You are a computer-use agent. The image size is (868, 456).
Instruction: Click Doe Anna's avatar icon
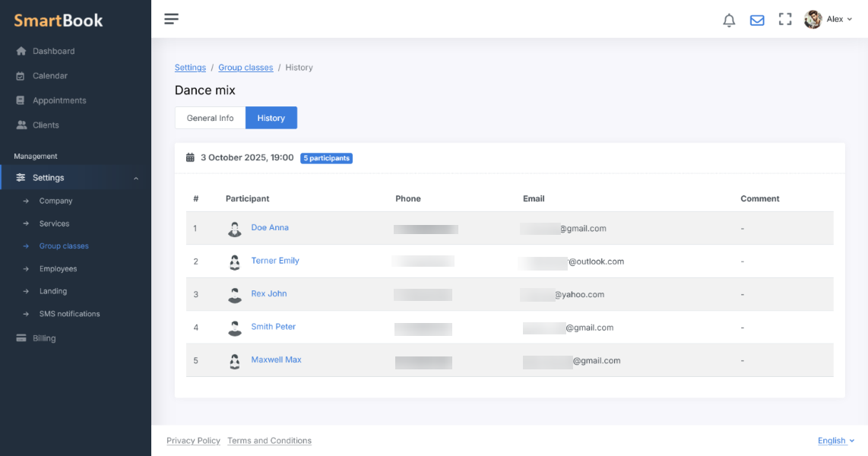235,229
